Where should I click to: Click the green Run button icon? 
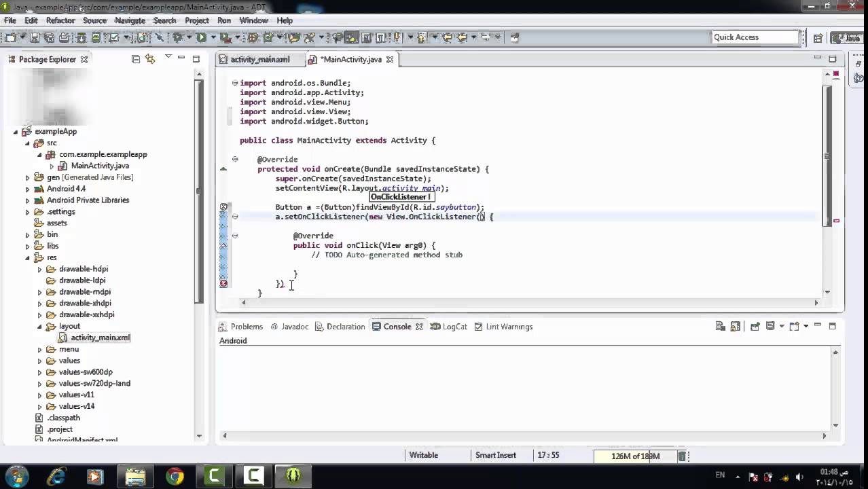click(201, 37)
